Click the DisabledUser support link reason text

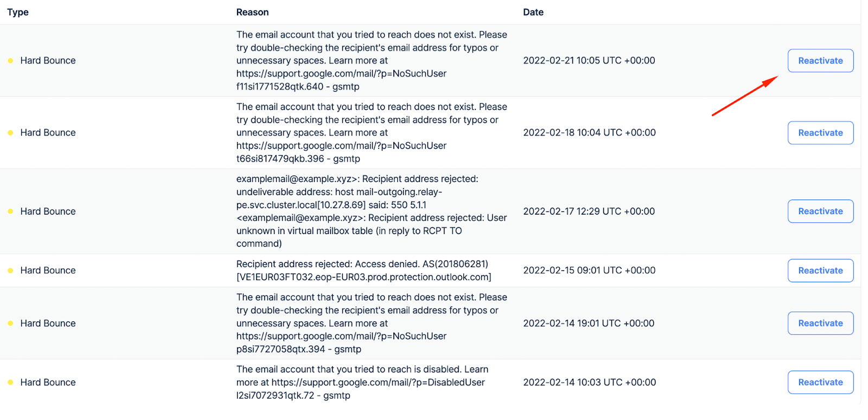coord(362,382)
